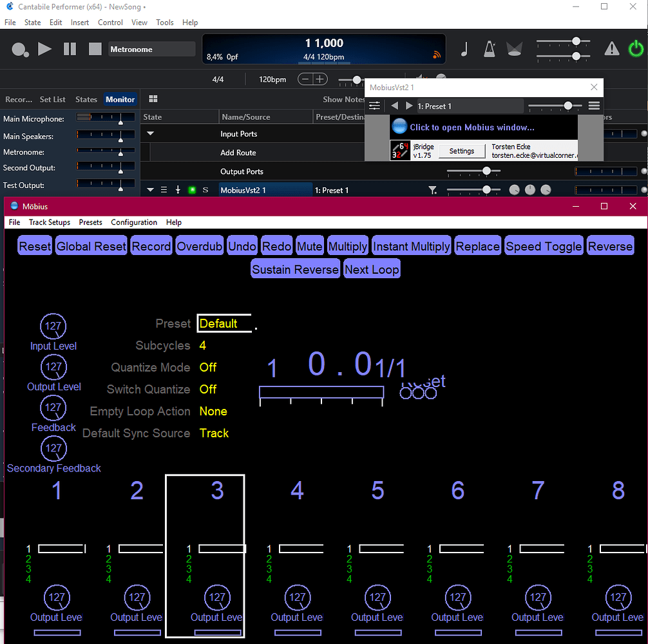Mute Mobius loop 3 with the Mute button
Viewport: 648px width, 644px height.
(309, 245)
